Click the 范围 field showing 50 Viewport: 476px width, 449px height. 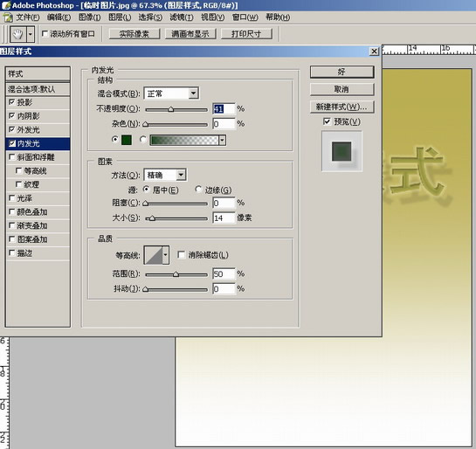coord(224,273)
